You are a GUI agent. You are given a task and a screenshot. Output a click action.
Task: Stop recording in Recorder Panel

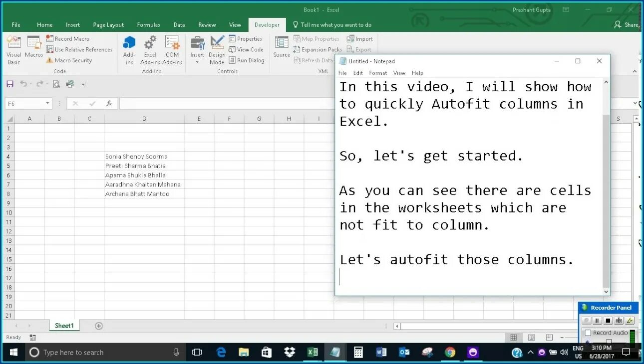pyautogui.click(x=608, y=321)
